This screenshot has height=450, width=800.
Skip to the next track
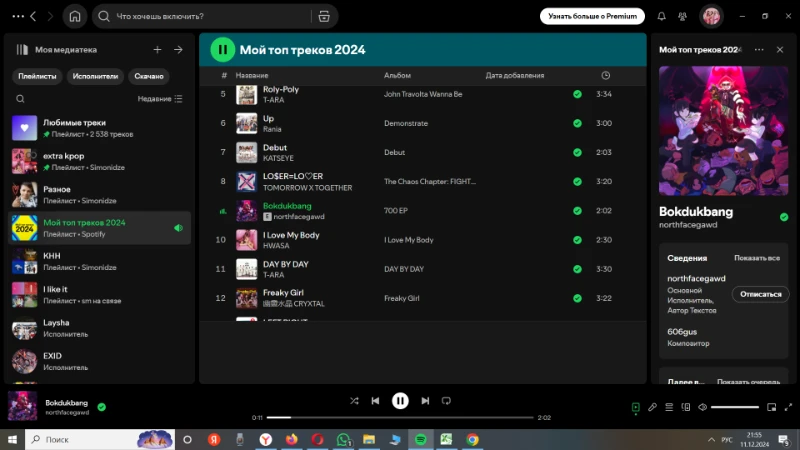tap(425, 401)
